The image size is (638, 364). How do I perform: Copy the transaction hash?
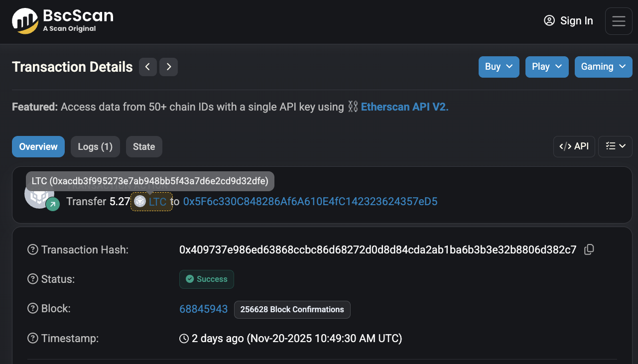click(589, 250)
